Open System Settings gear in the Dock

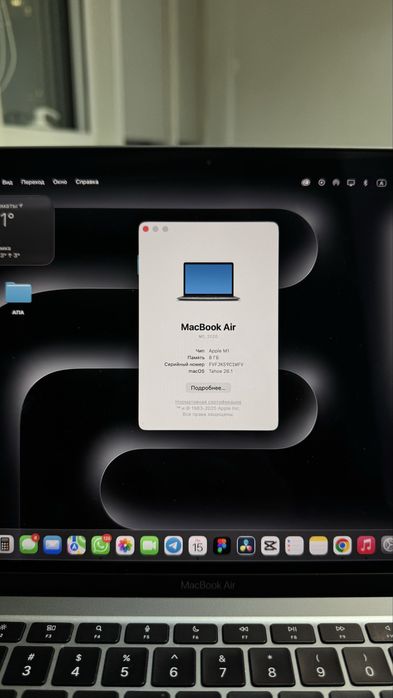coord(387,545)
